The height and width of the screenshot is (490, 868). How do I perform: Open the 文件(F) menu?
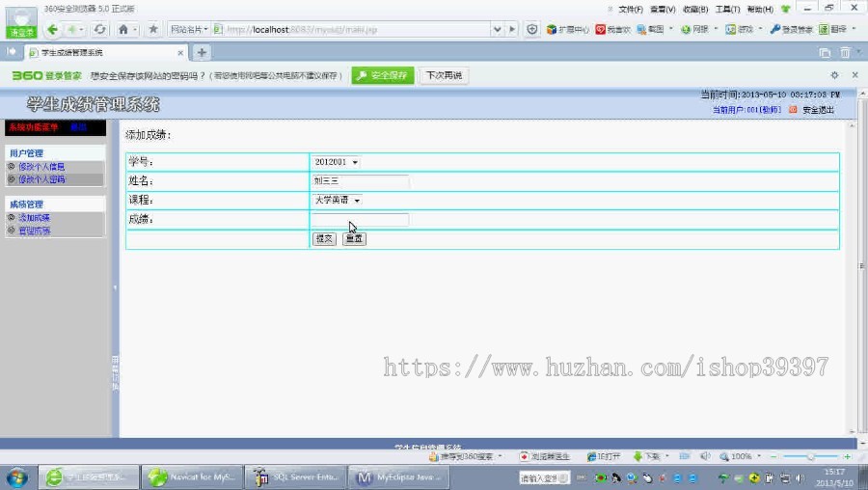click(631, 10)
